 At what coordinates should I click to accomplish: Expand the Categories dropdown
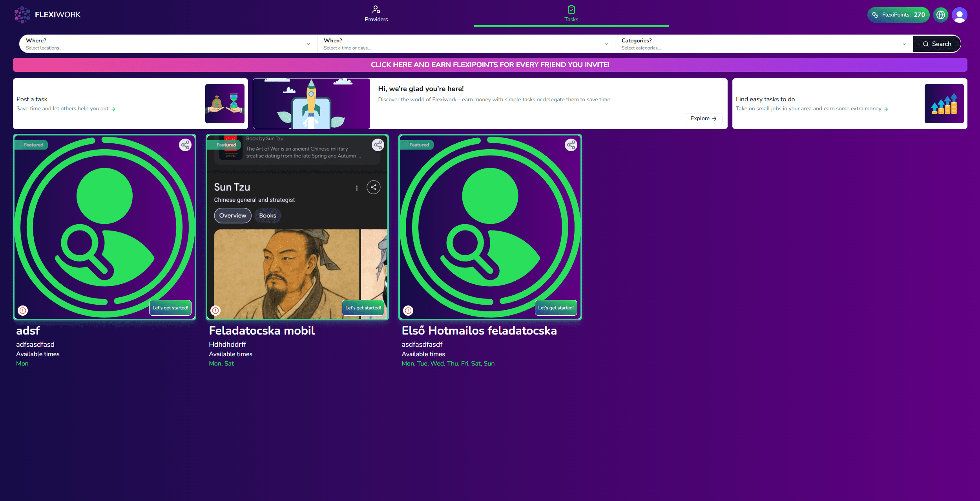tap(763, 44)
